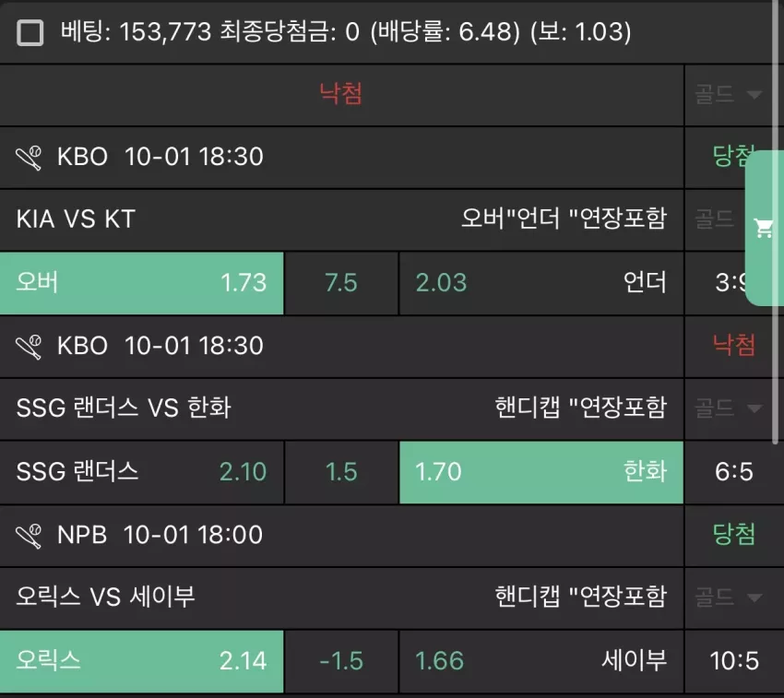Open 오릭스 VS 세이부 match title
This screenshot has width=784, height=698.
(105, 597)
